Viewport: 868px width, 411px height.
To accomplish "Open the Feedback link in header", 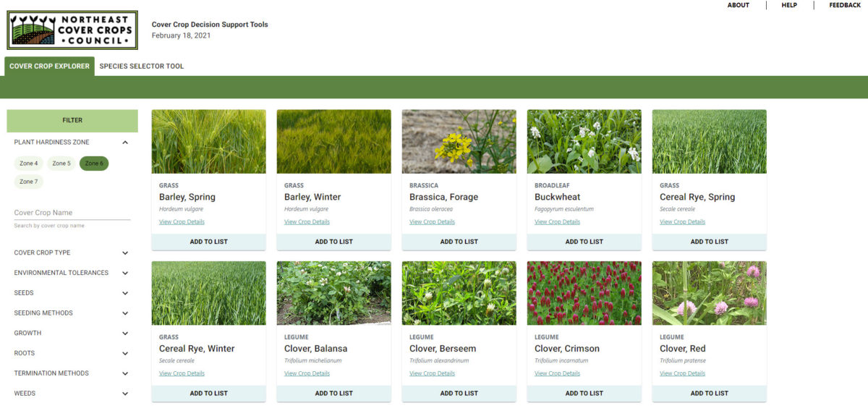I will click(845, 5).
